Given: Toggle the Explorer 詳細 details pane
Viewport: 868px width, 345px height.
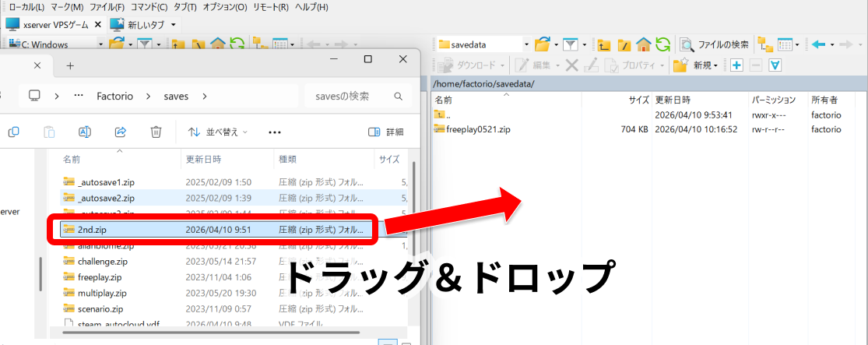Looking at the screenshot, I should point(386,132).
